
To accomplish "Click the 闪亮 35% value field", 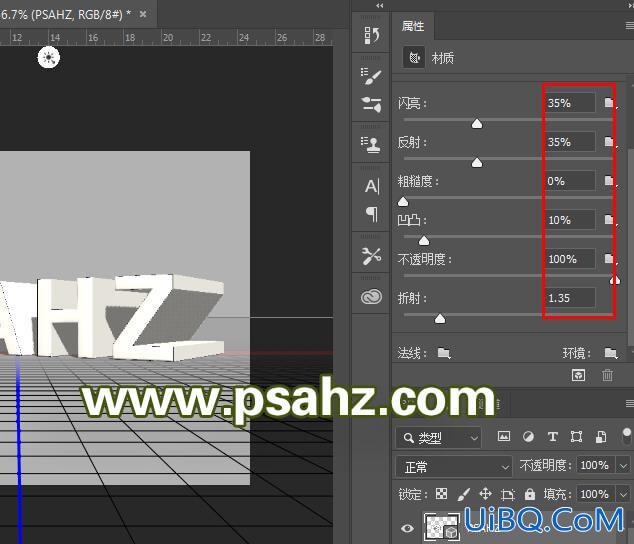I will 571,103.
